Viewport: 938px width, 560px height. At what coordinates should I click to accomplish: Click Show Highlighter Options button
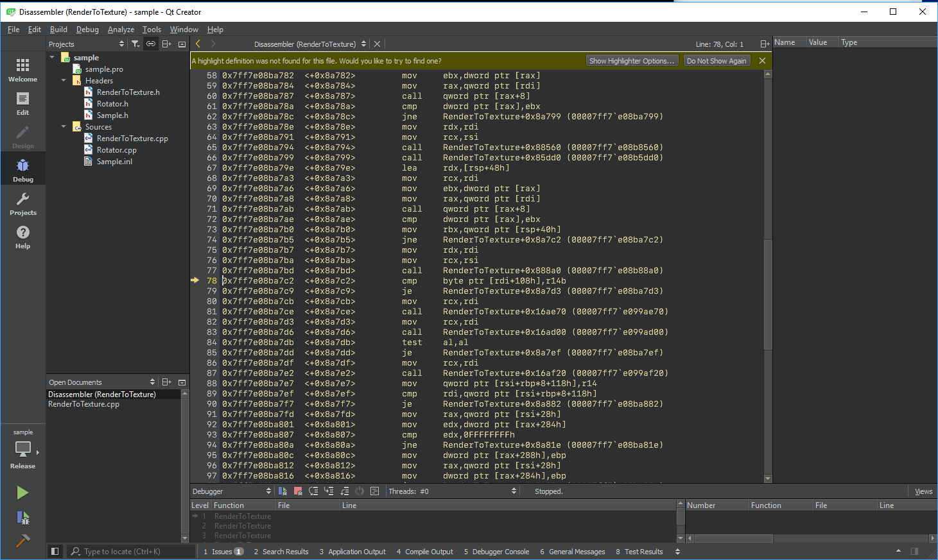[x=632, y=60]
